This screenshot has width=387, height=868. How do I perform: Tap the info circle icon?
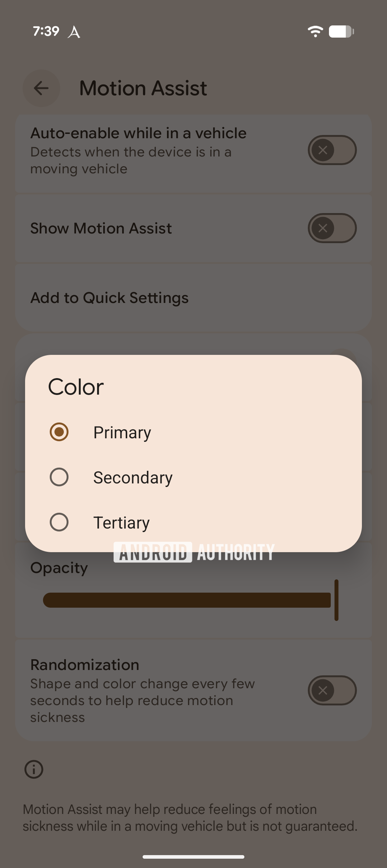click(34, 769)
